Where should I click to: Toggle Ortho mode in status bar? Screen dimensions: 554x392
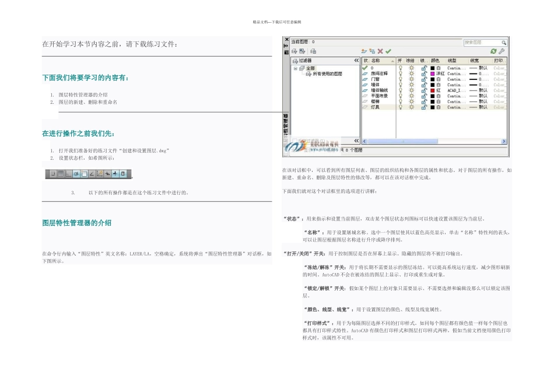point(69,174)
